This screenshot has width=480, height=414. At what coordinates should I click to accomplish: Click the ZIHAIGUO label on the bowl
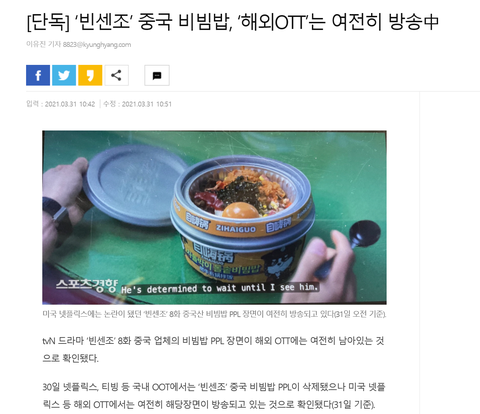(236, 228)
